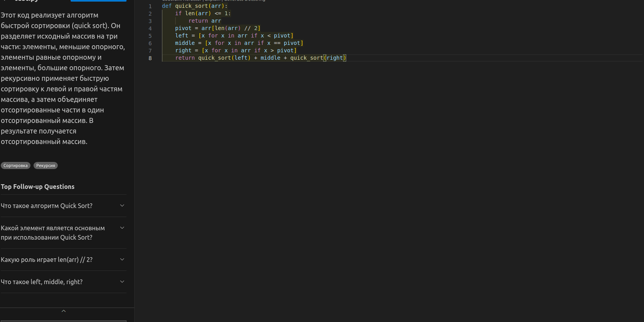This screenshot has width=644, height=322.
Task: Click the "right" variable name on line 7
Action: tap(183, 50)
